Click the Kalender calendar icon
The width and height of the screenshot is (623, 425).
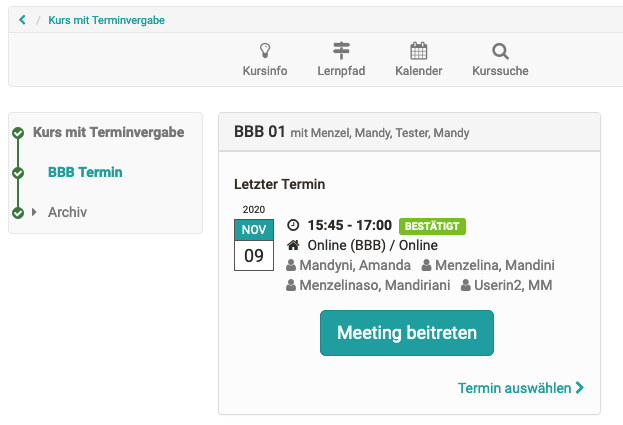418,51
